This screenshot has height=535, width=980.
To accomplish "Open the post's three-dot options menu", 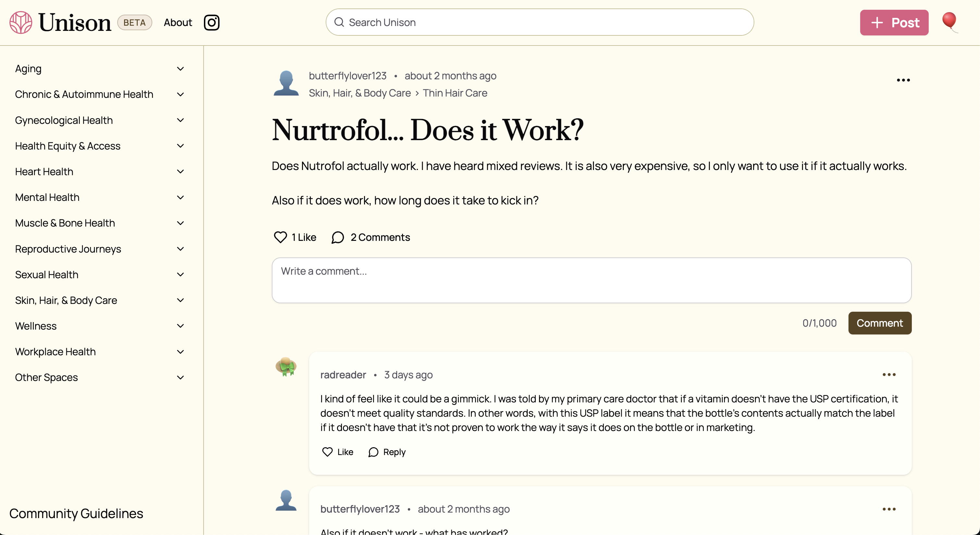I will [x=903, y=80].
